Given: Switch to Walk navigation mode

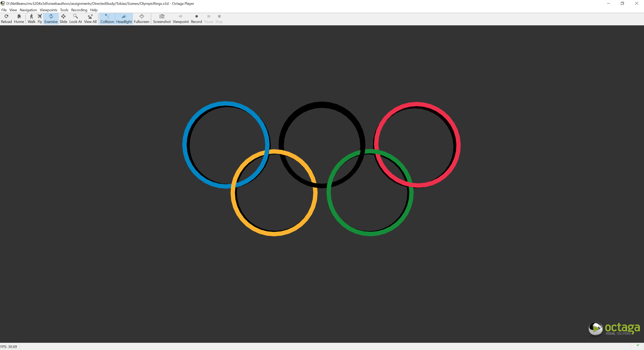Looking at the screenshot, I should tap(32, 19).
